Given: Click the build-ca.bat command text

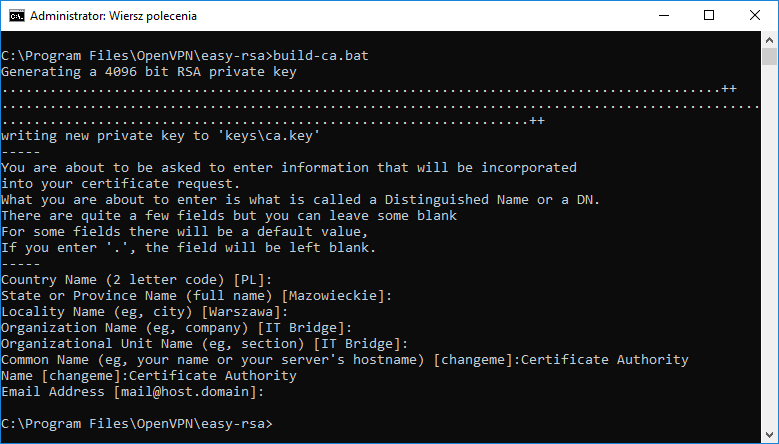Looking at the screenshot, I should 321,56.
